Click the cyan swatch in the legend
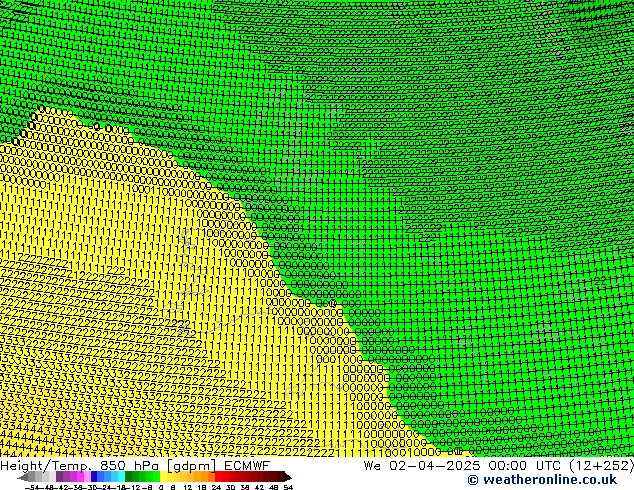 [121, 476]
